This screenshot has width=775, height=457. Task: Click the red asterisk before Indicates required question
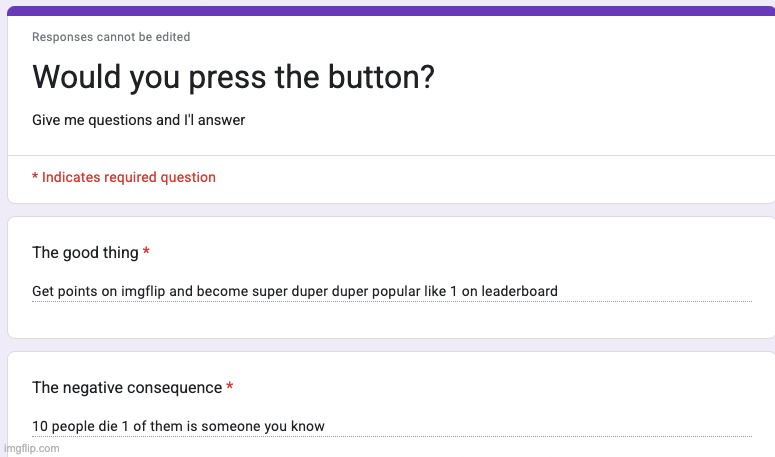tap(35, 176)
